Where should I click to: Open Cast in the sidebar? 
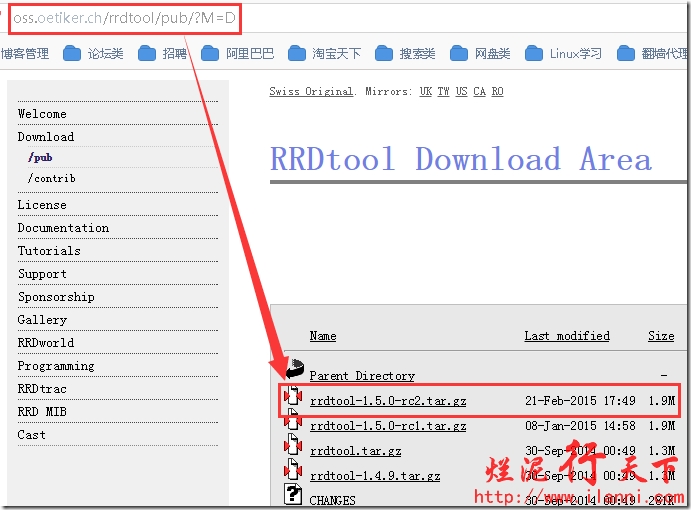pyautogui.click(x=31, y=435)
